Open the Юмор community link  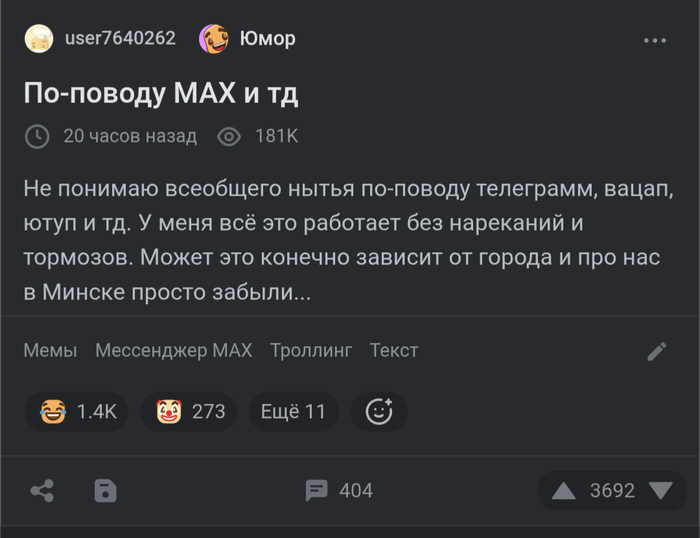click(x=268, y=39)
